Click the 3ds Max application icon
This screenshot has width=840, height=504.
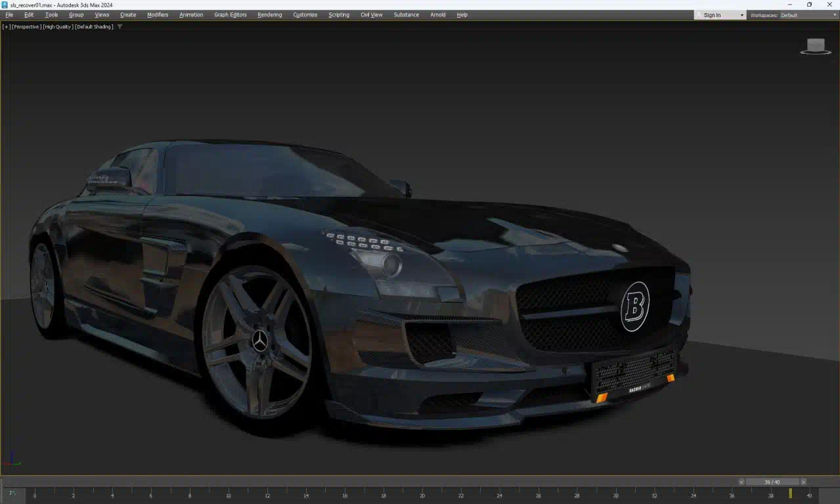[x=5, y=5]
